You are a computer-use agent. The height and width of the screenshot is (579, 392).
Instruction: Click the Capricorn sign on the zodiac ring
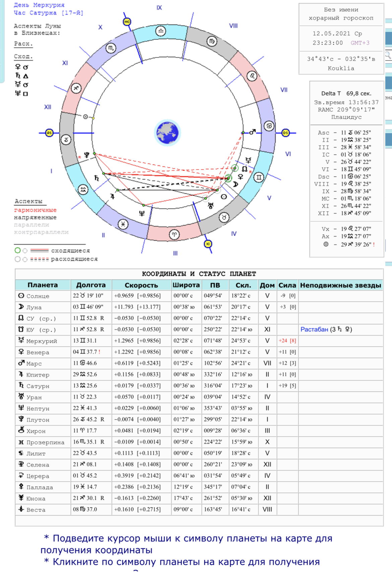(x=66, y=140)
